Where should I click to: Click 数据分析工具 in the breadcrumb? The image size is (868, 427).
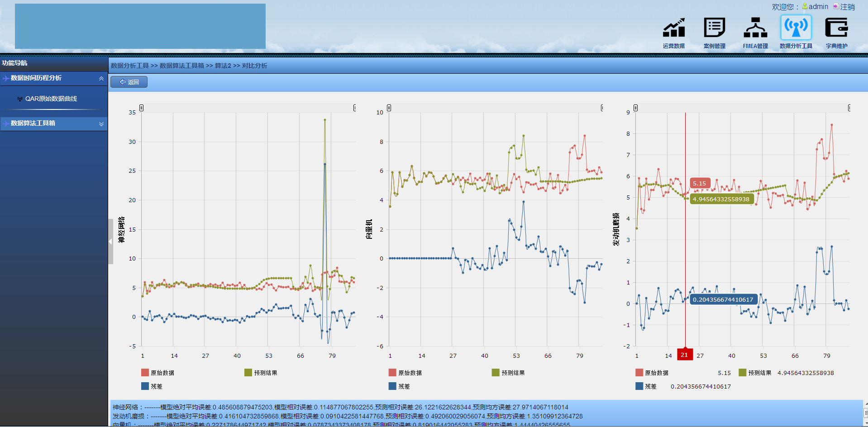click(x=130, y=66)
